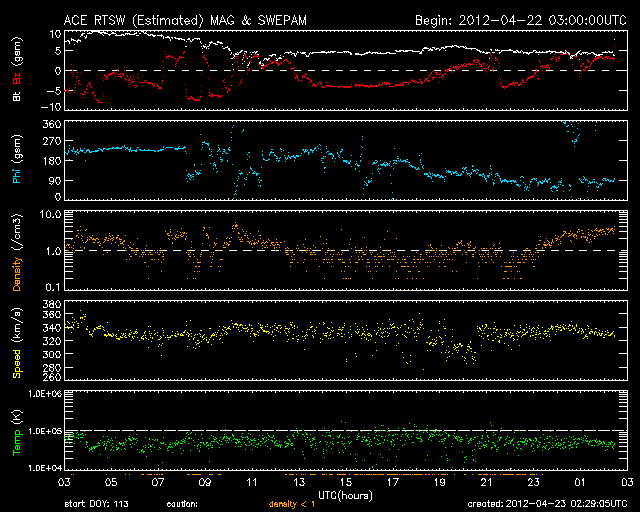Select the 320 tick on Speed axis
This screenshot has height=512, width=640.
52,341
